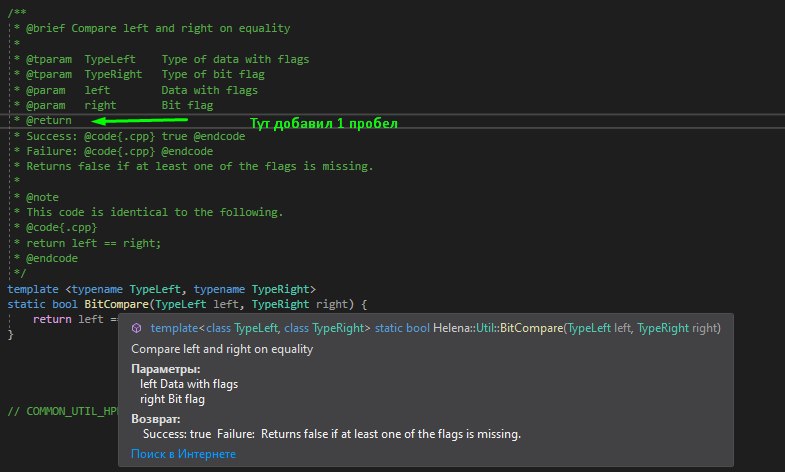Click 'right Bit flag' in tooltip
The height and width of the screenshot is (472, 785).
(172, 399)
